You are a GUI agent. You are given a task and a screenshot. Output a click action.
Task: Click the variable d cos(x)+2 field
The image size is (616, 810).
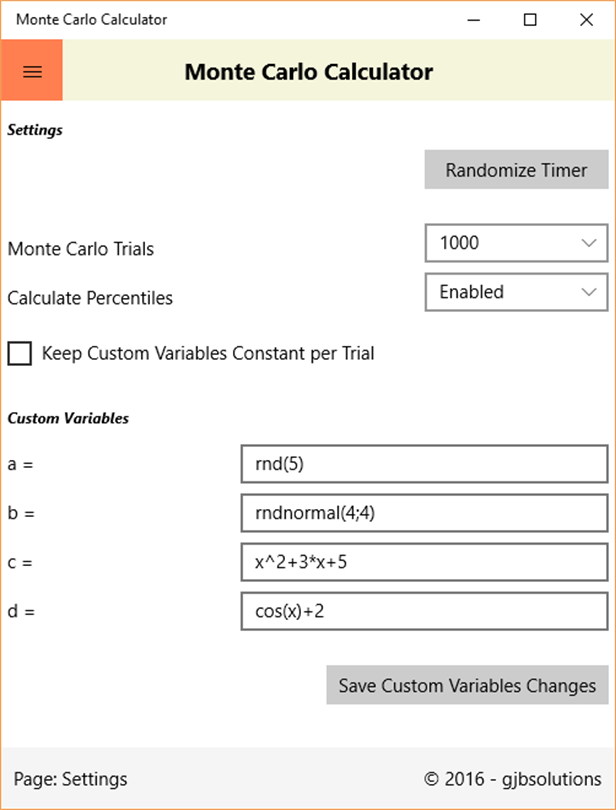click(x=424, y=612)
